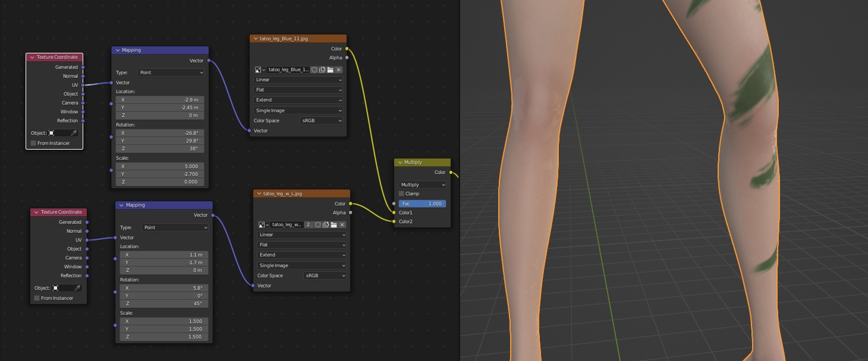Open Multiply blend mode dropdown
The height and width of the screenshot is (361, 868).
click(x=422, y=185)
